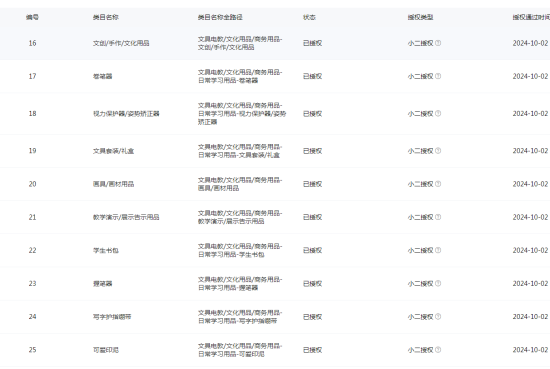Click the question-mark icon in row 20

tap(438, 184)
